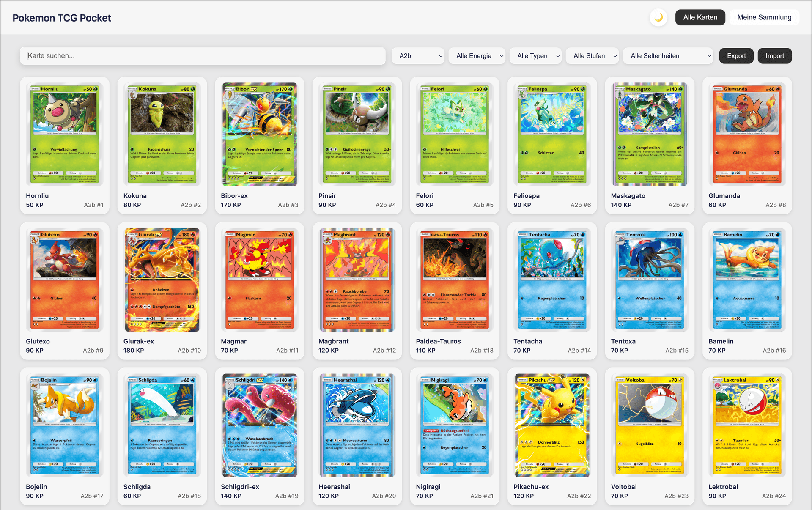Open the Alle Typen filter dropdown
The height and width of the screenshot is (510, 812).
click(536, 56)
